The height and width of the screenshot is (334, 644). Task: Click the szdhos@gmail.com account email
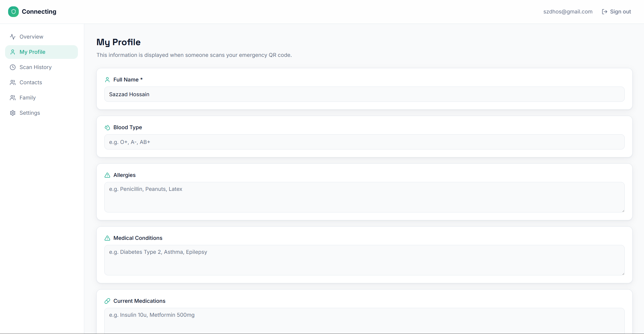click(x=568, y=12)
